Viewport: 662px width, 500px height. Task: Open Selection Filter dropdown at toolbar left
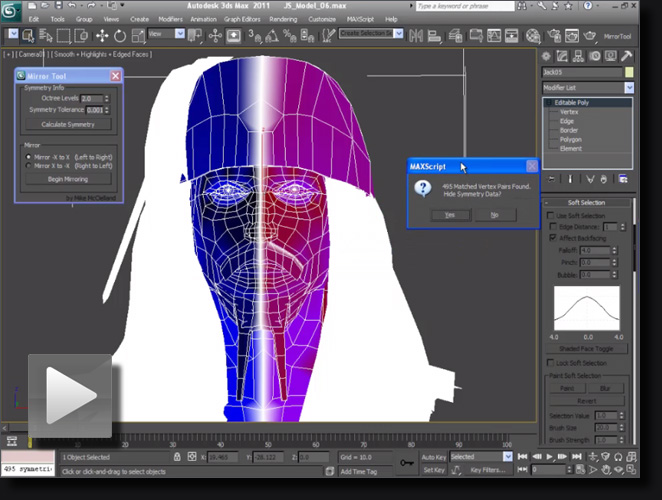click(x=13, y=33)
